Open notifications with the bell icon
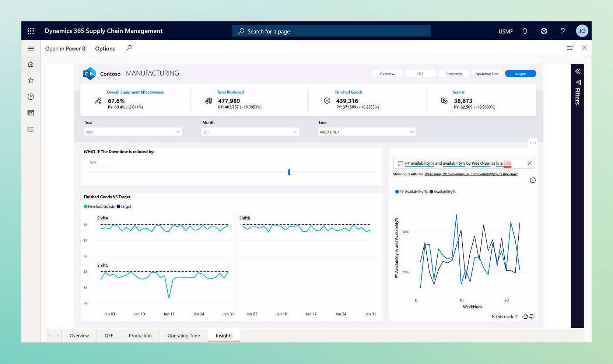The height and width of the screenshot is (364, 613). [525, 31]
